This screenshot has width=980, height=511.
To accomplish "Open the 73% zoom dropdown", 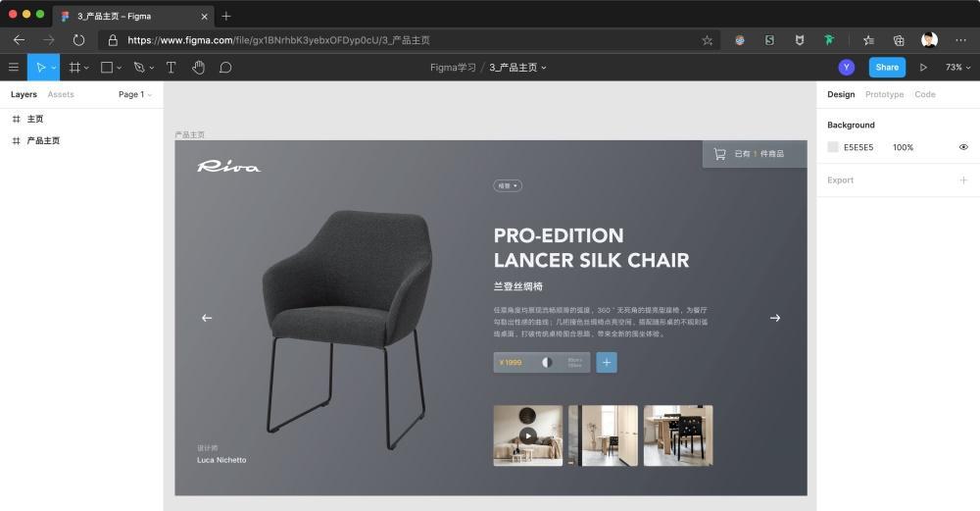I will pyautogui.click(x=957, y=67).
